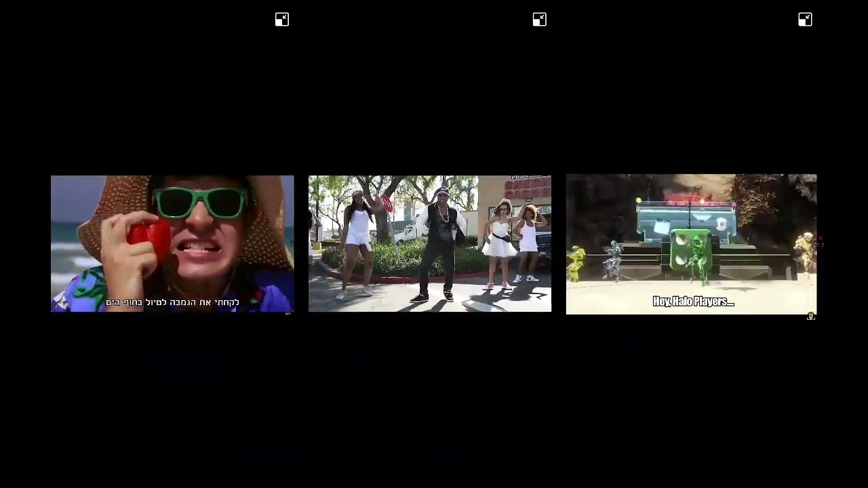Click the expand icon above the dancing video
868x488 pixels.
point(540,20)
